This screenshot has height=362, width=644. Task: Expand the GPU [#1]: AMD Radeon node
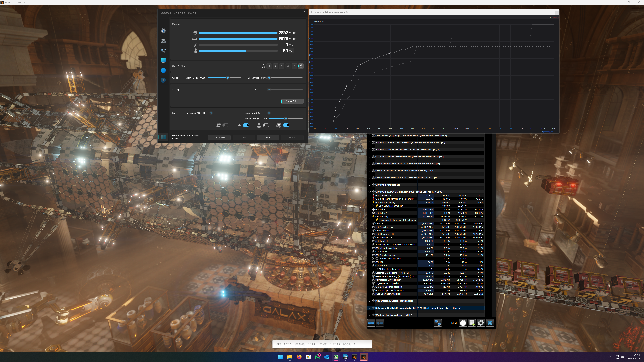coord(370,185)
